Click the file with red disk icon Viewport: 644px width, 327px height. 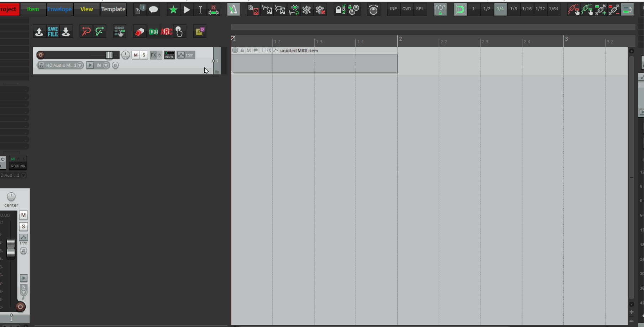point(253,10)
